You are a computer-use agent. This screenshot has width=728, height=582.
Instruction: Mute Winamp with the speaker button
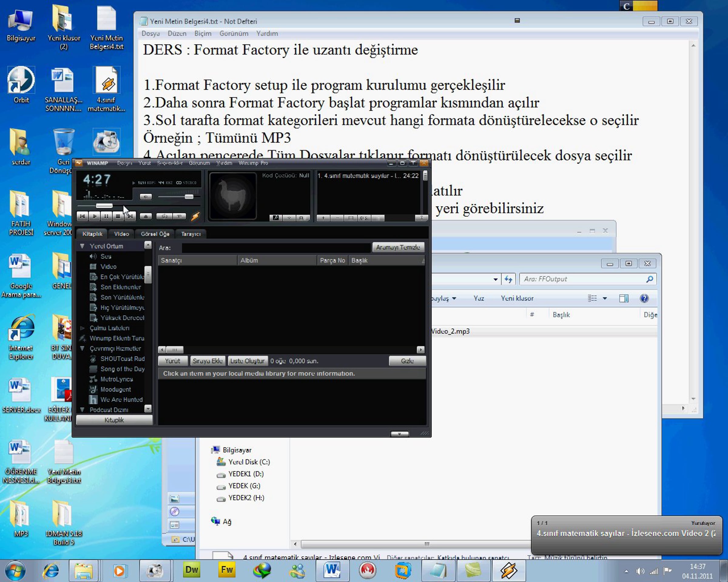(x=146, y=196)
